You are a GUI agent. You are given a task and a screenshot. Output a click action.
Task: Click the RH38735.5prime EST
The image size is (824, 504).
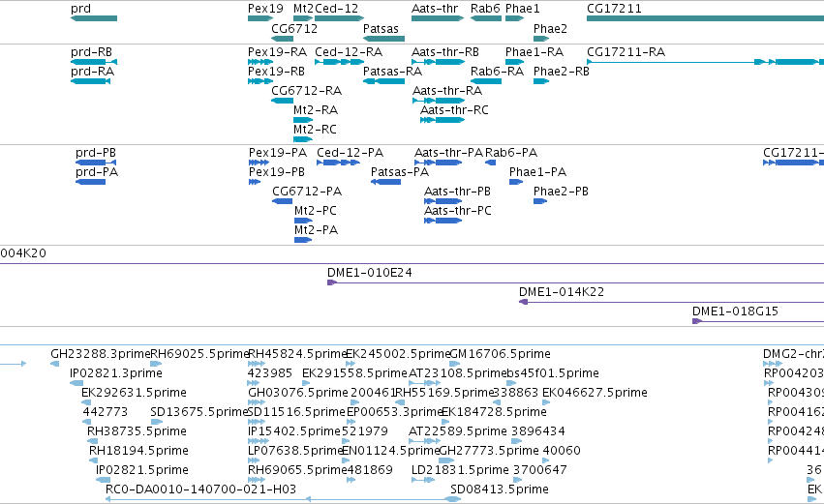[x=94, y=441]
